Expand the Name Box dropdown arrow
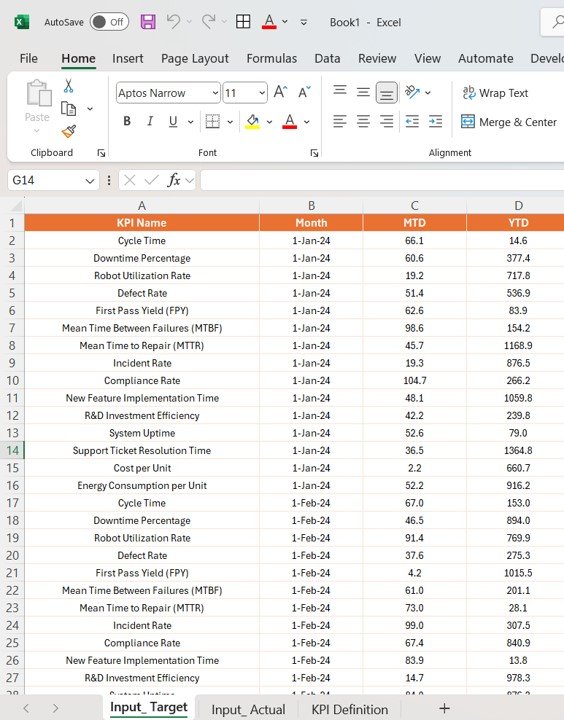Image resolution: width=564 pixels, height=720 pixels. (90, 181)
